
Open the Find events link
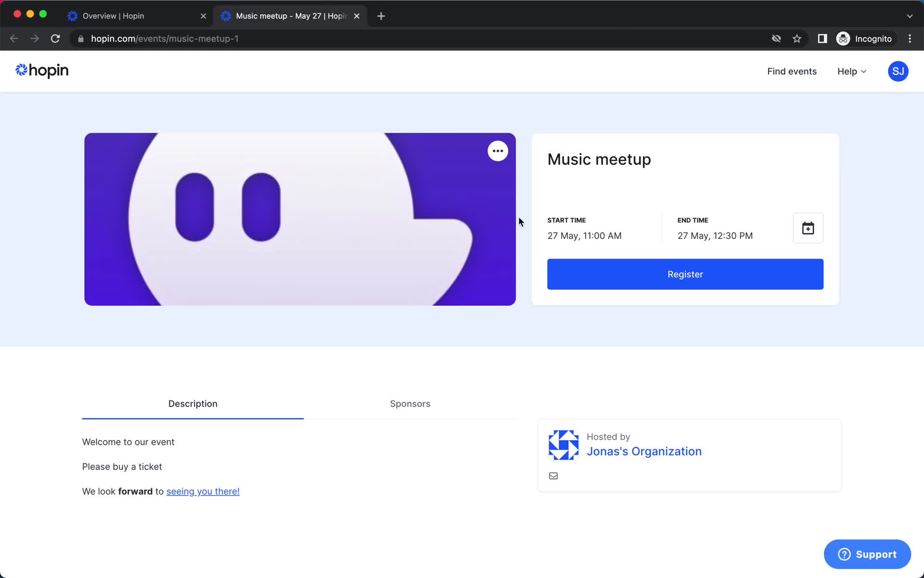coord(792,71)
